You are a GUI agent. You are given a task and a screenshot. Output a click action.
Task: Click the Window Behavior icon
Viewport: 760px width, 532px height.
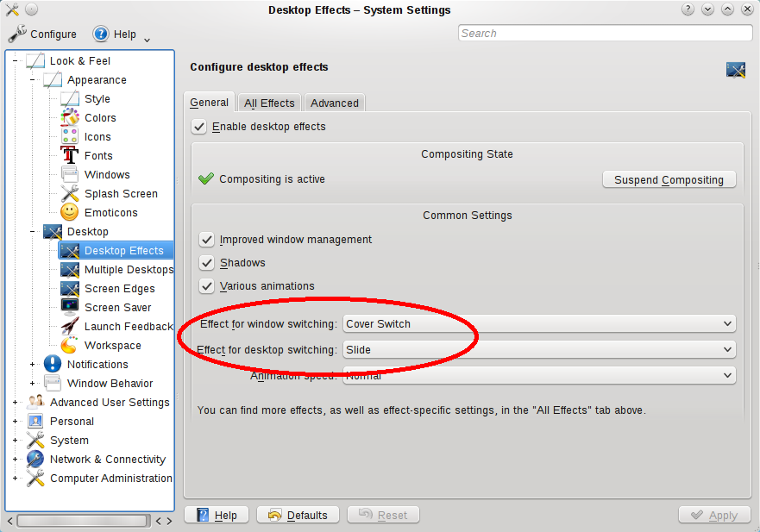pos(53,383)
